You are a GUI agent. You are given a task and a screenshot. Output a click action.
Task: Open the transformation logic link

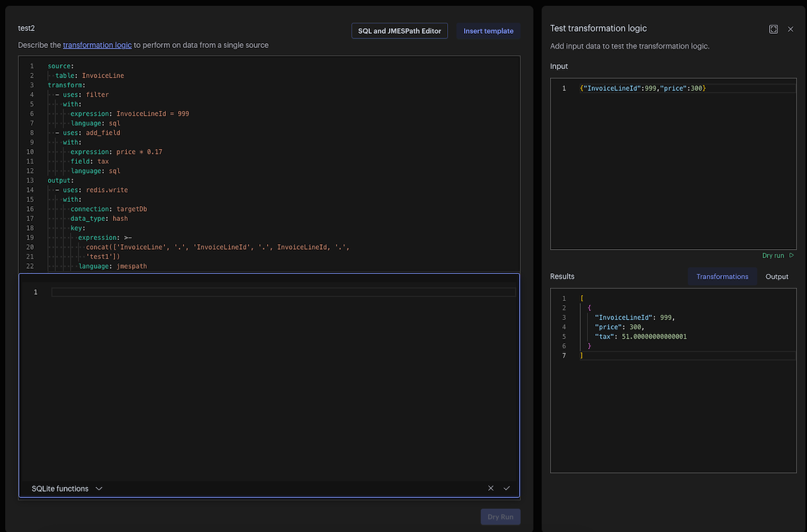pos(97,45)
